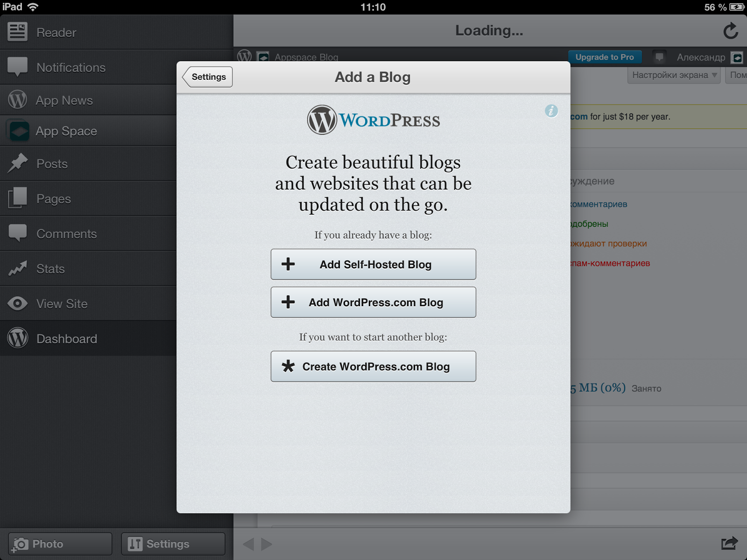Image resolution: width=747 pixels, height=560 pixels.
Task: Click the 11:10 clock in status bar
Action: click(x=373, y=7)
